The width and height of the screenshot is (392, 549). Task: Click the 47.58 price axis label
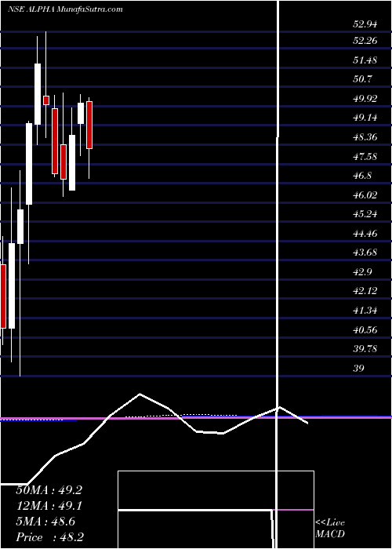tap(365, 156)
